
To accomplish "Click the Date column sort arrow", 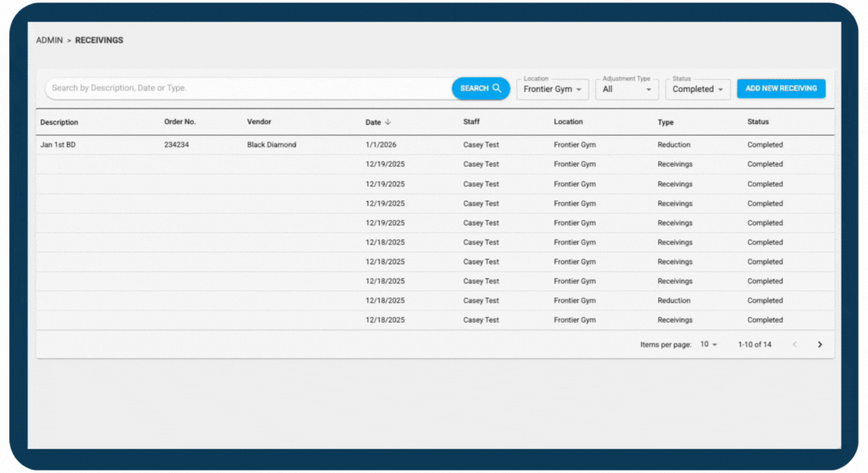I will (388, 122).
